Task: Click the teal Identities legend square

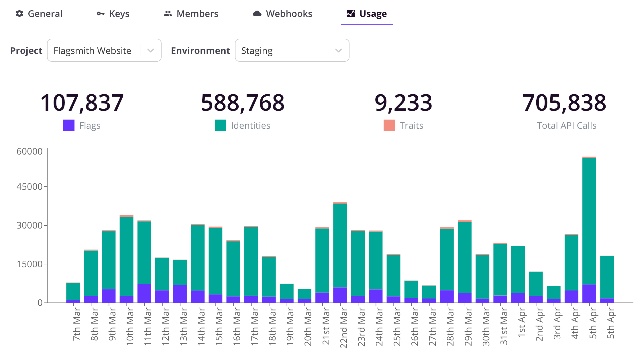Action: click(220, 125)
